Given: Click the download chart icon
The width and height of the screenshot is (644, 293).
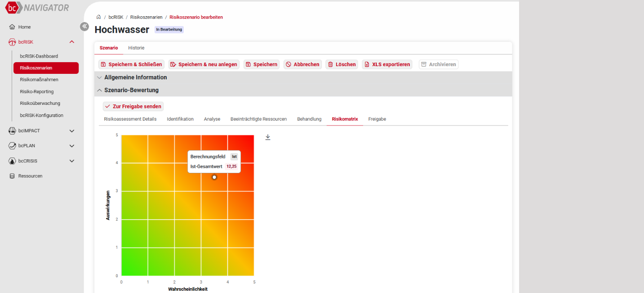Looking at the screenshot, I should point(268,137).
